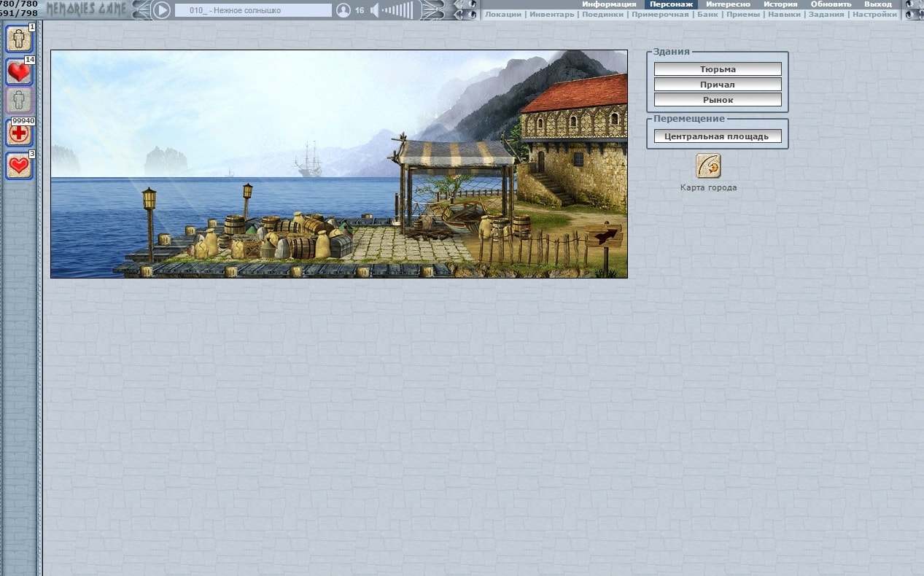Select the solid red heart icon with 14
Image resolution: width=924 pixels, height=576 pixels.
[x=19, y=71]
